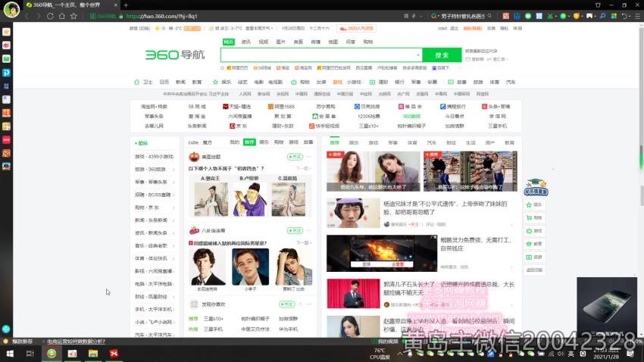Open the more options dots on 八卦连连看 card
The width and height of the screenshot is (644, 362).
pyautogui.click(x=309, y=231)
